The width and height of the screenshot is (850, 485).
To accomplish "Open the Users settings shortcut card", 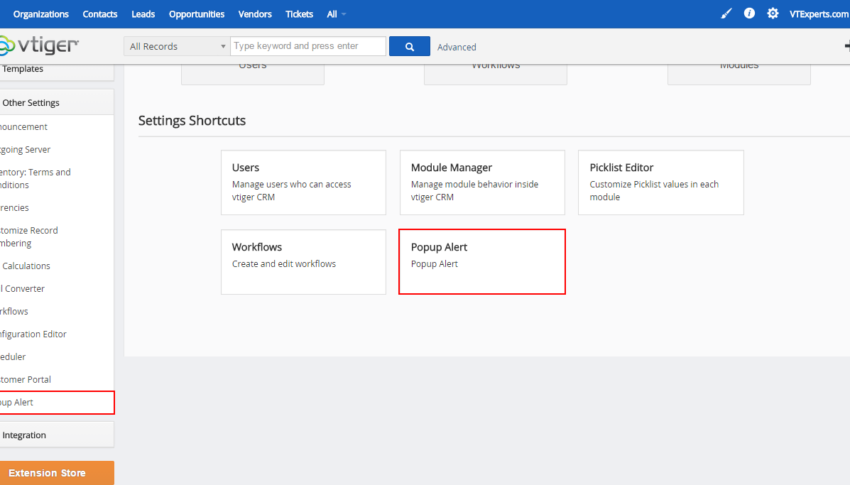I will 304,183.
